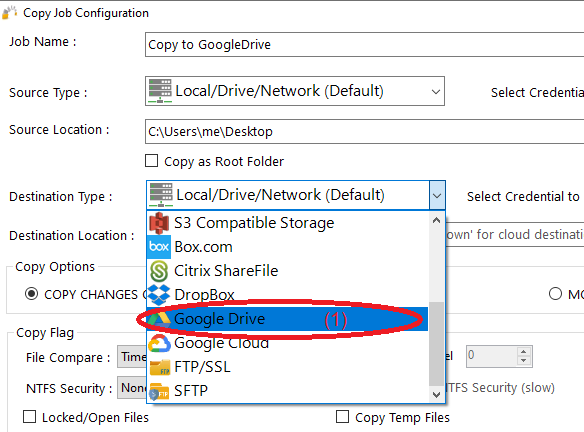Screen dimensions: 584x432
Task: Click the list scroll down arrow
Action: pos(437,394)
